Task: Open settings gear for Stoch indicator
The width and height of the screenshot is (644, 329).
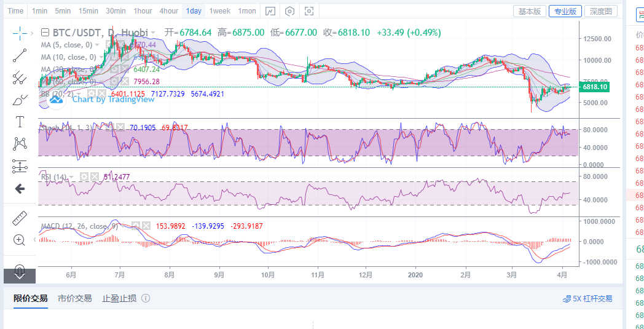Action: [x=109, y=128]
